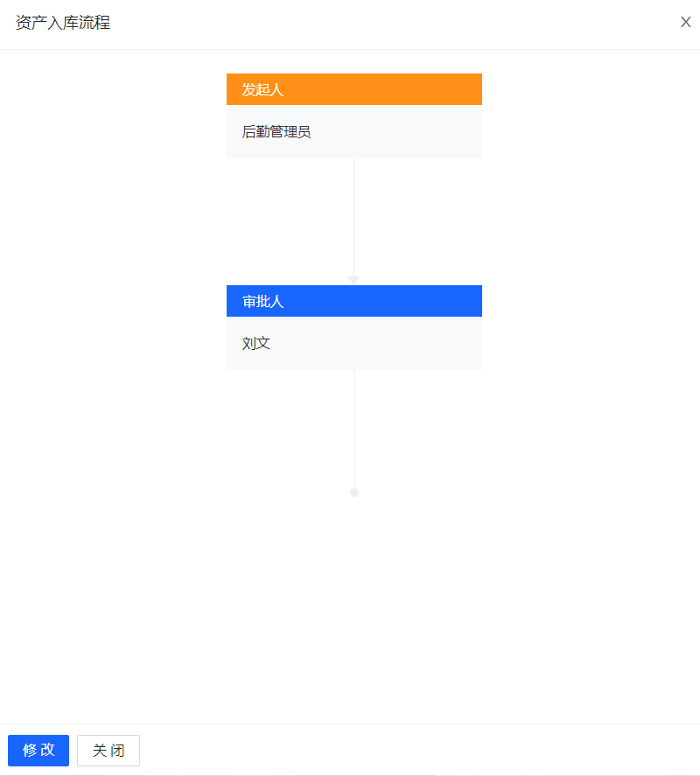Click the 修改 (Modify) button
The height and width of the screenshot is (776, 700).
point(38,750)
